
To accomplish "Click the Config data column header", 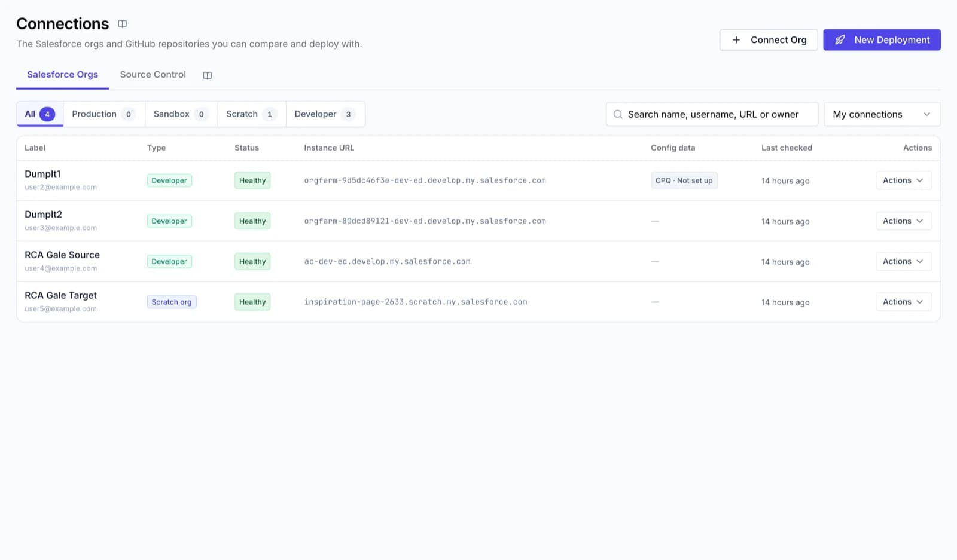I will [x=673, y=148].
